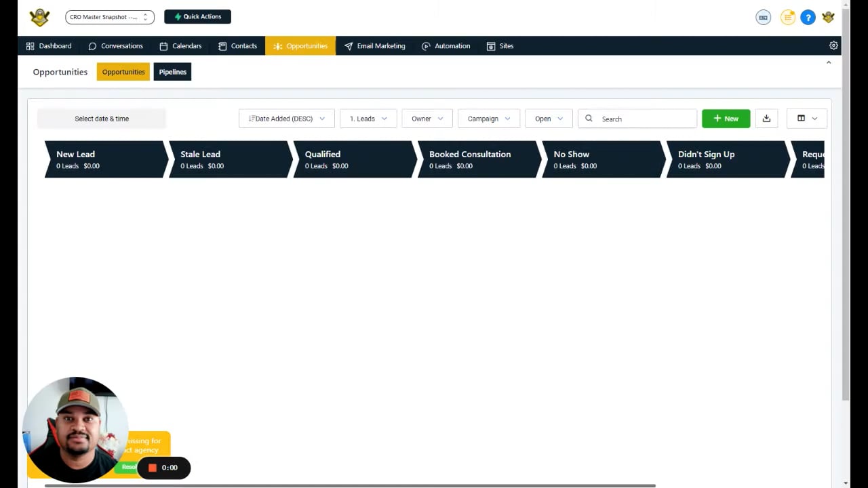Open the Conversations menu item

coord(115,46)
